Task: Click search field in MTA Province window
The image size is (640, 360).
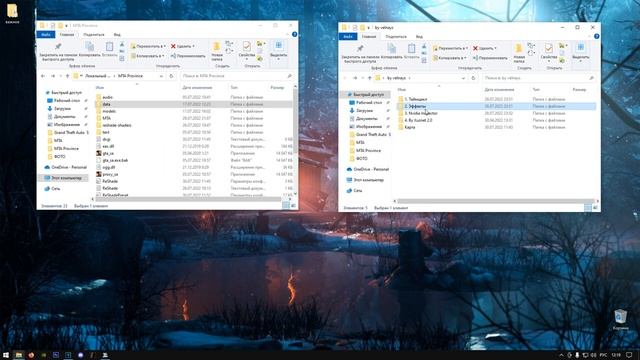Action: (237, 76)
